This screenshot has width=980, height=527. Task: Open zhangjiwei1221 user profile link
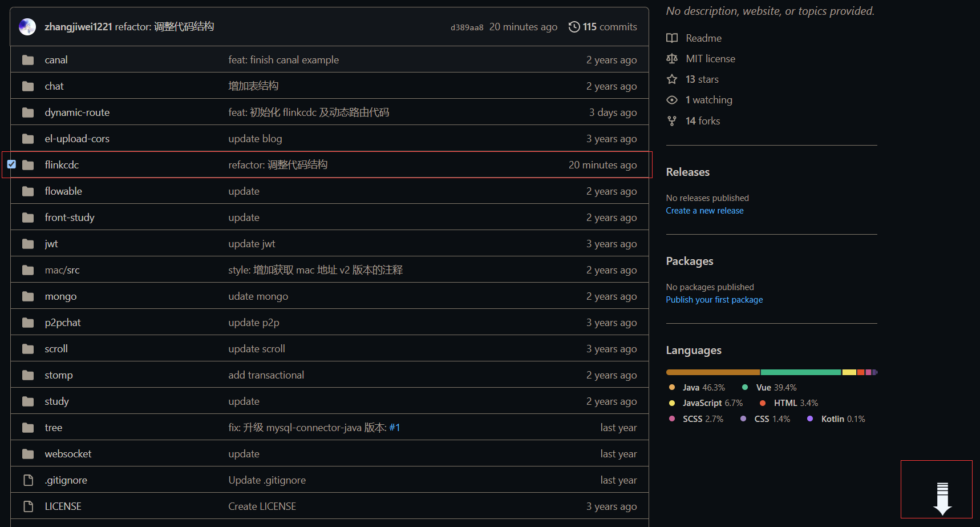click(78, 27)
